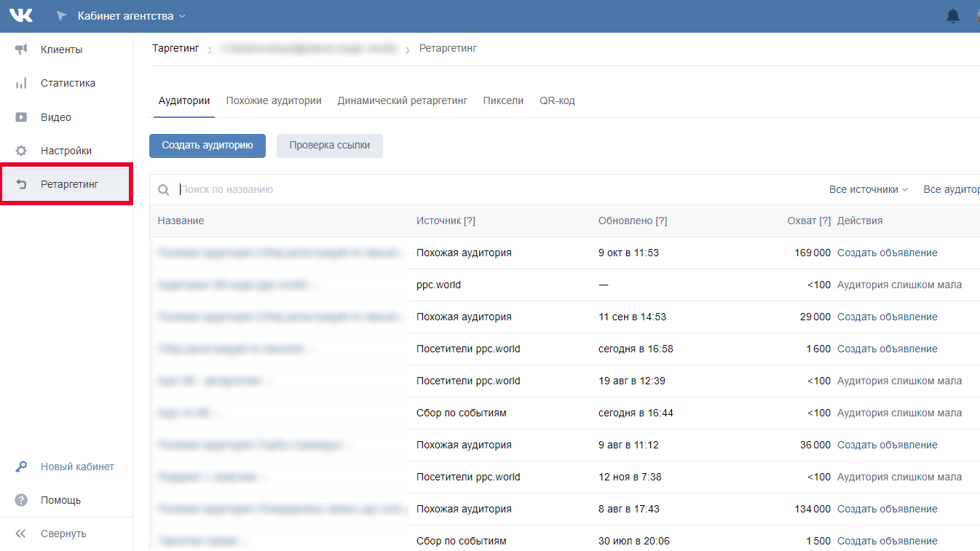Click the Помощь question mark icon
The image size is (980, 551).
coord(21,500)
